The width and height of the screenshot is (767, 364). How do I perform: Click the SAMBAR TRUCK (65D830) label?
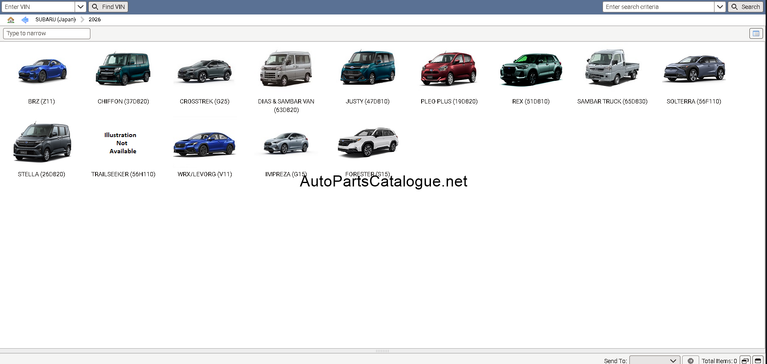point(612,102)
